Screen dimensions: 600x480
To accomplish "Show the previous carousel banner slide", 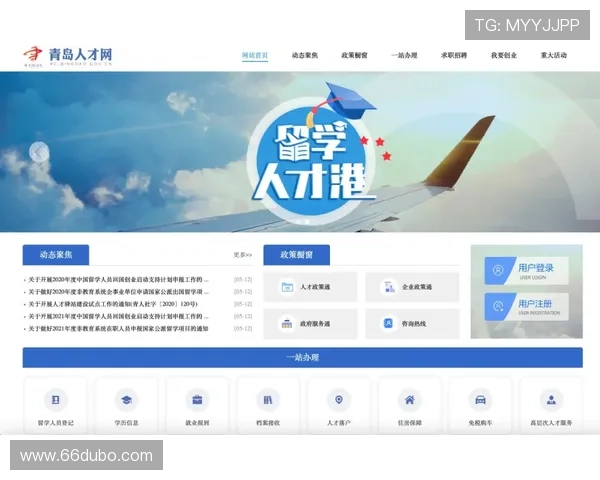I will coord(39,152).
